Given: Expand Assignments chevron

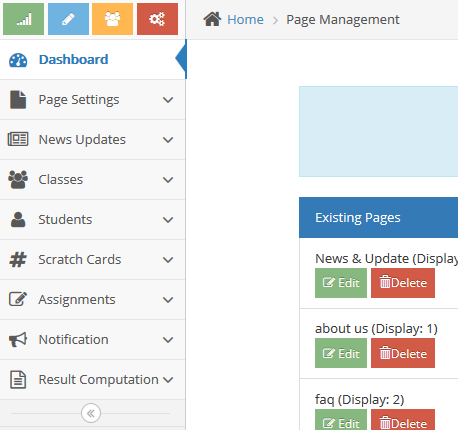Looking at the screenshot, I should tap(168, 300).
